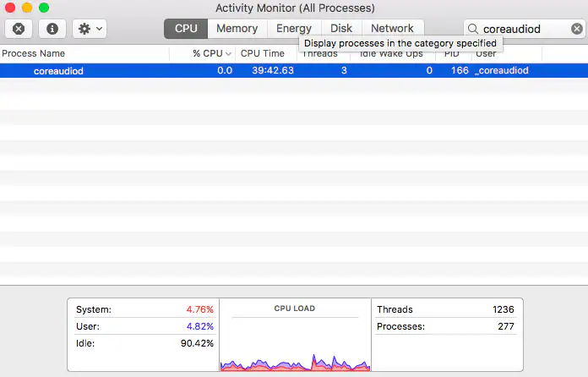This screenshot has width=588, height=377.
Task: Open the process info inspector button
Action: [x=52, y=29]
